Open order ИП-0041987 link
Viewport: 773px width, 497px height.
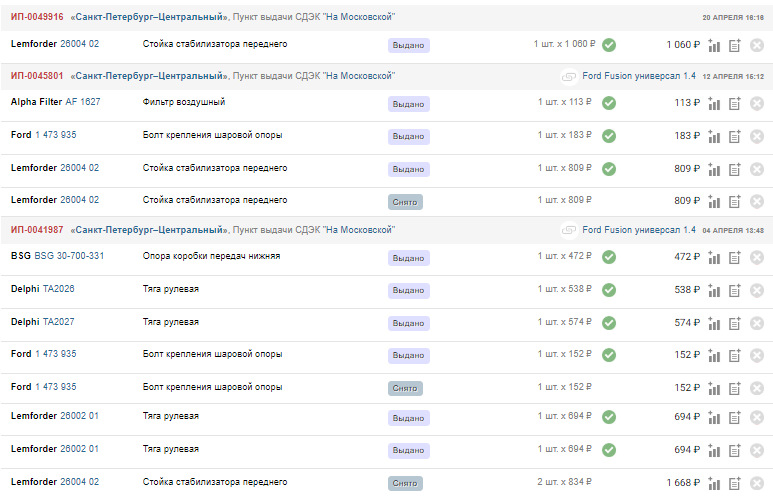(37, 230)
